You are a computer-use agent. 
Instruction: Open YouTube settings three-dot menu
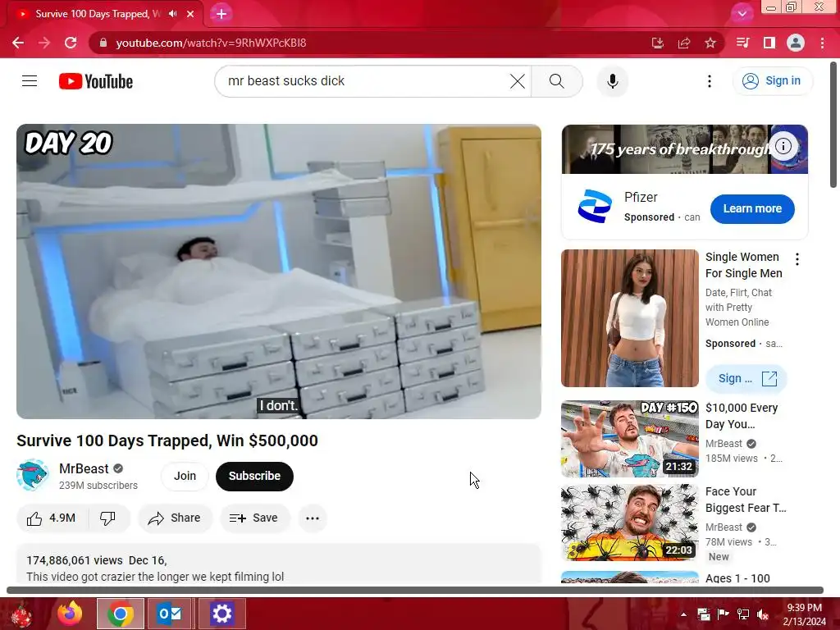click(710, 81)
